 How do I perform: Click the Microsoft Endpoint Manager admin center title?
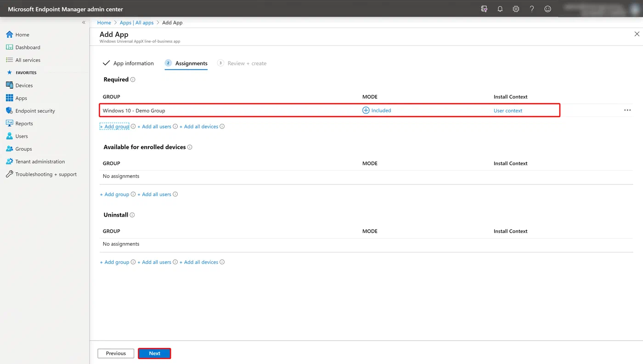66,9
